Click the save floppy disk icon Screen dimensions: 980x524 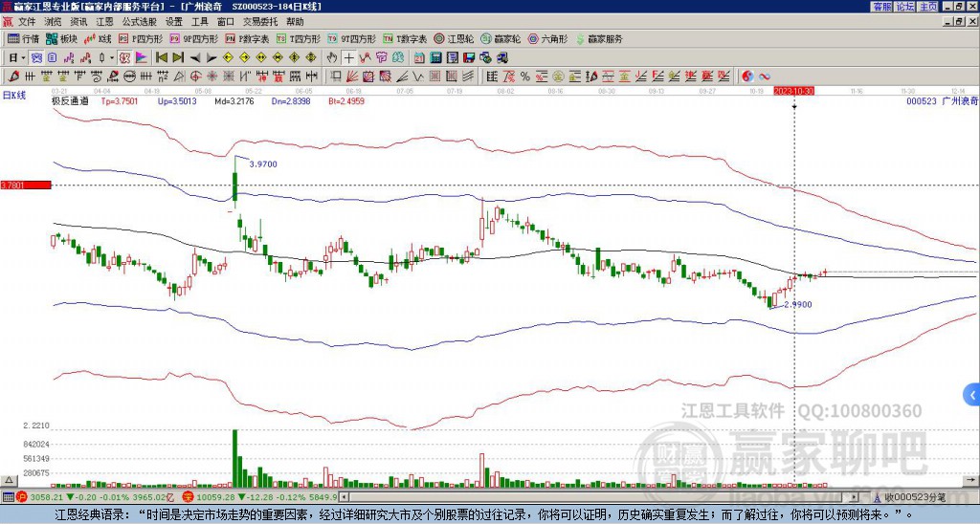pyautogui.click(x=469, y=57)
